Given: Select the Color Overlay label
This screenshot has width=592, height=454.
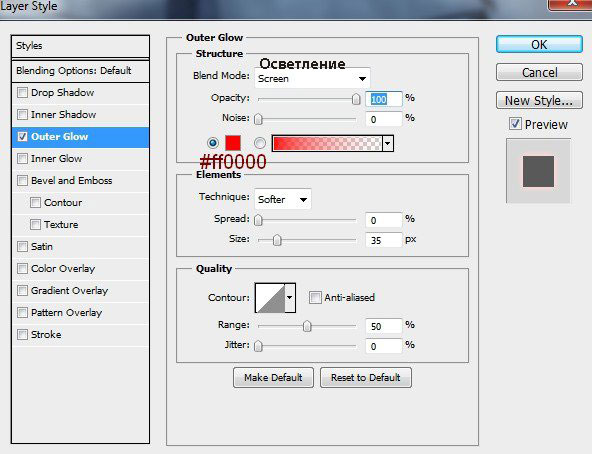Looking at the screenshot, I should pos(63,269).
